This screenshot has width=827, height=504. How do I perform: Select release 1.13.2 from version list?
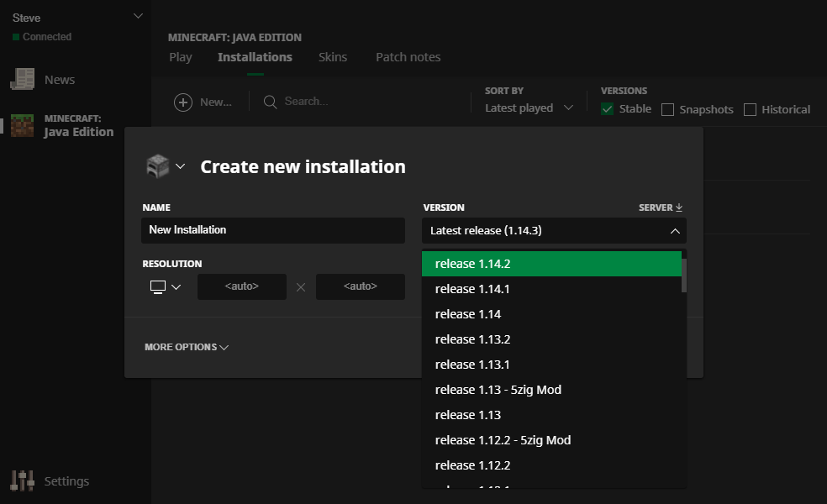(x=472, y=339)
